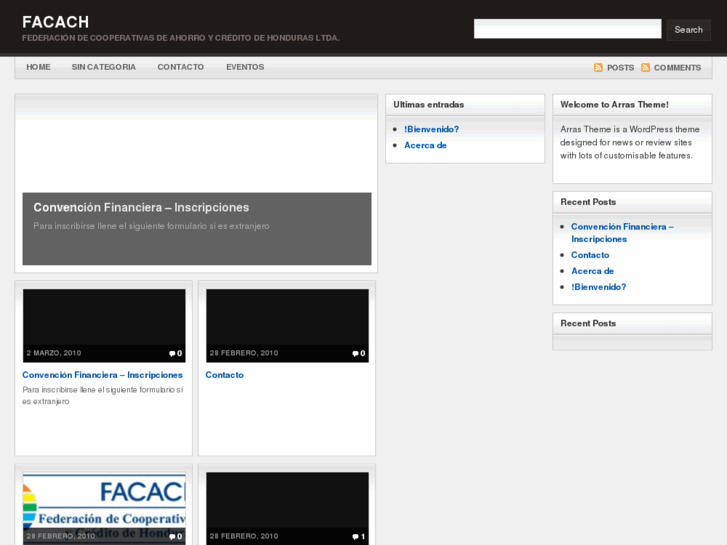Screen dimensions: 727x545
Task: Open the EVENTOS navigation item
Action: tap(245, 67)
